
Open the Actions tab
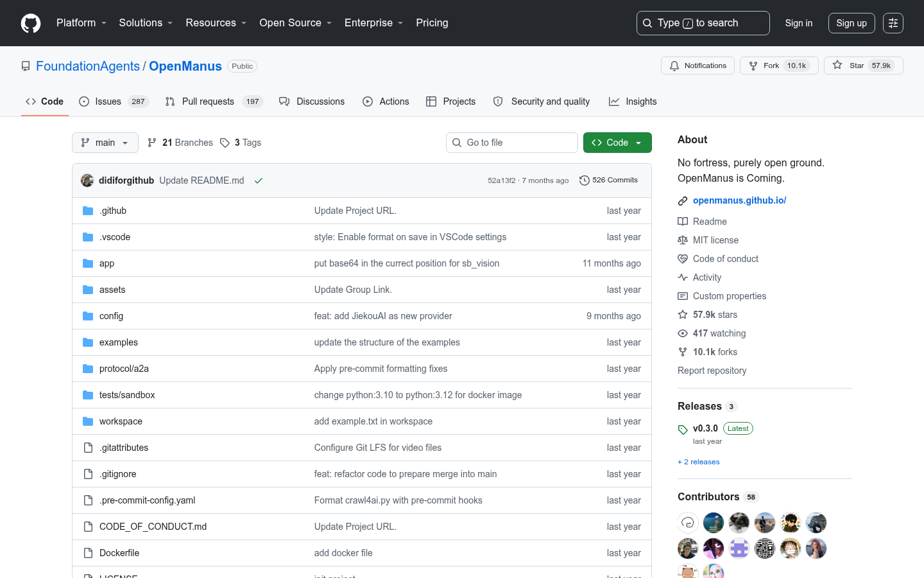pyautogui.click(x=386, y=101)
